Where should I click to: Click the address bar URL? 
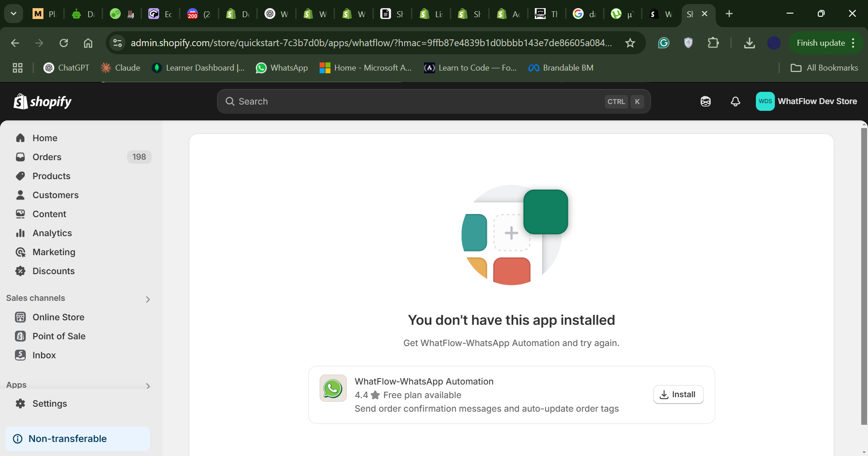(x=371, y=43)
